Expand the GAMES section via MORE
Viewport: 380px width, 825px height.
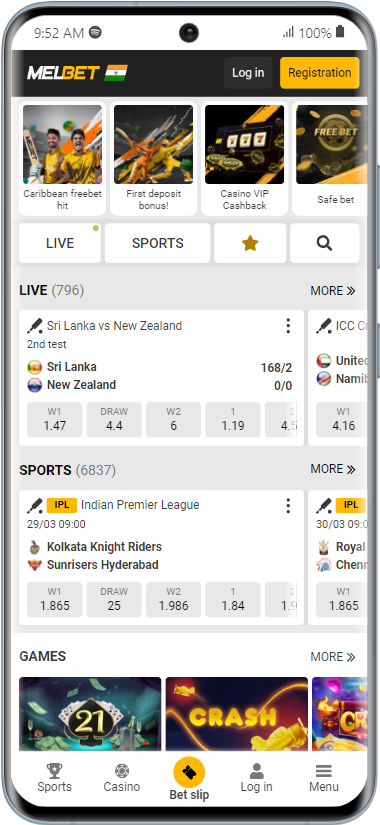(x=333, y=657)
